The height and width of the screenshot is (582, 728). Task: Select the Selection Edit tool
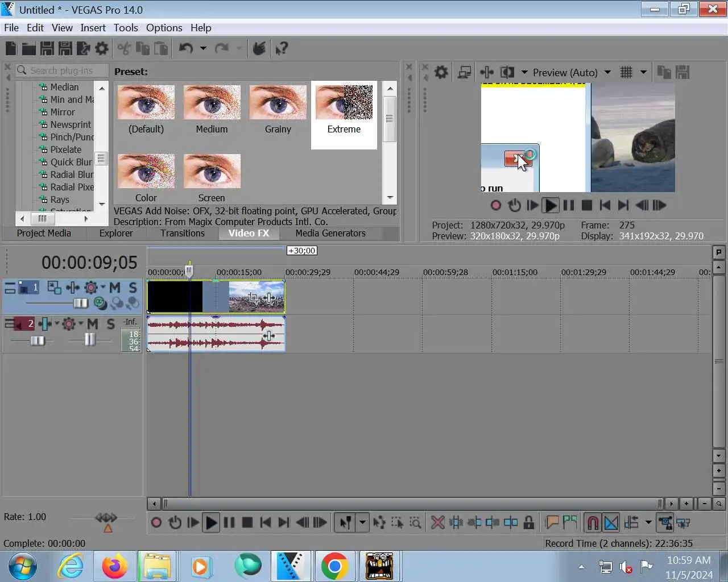pos(398,522)
